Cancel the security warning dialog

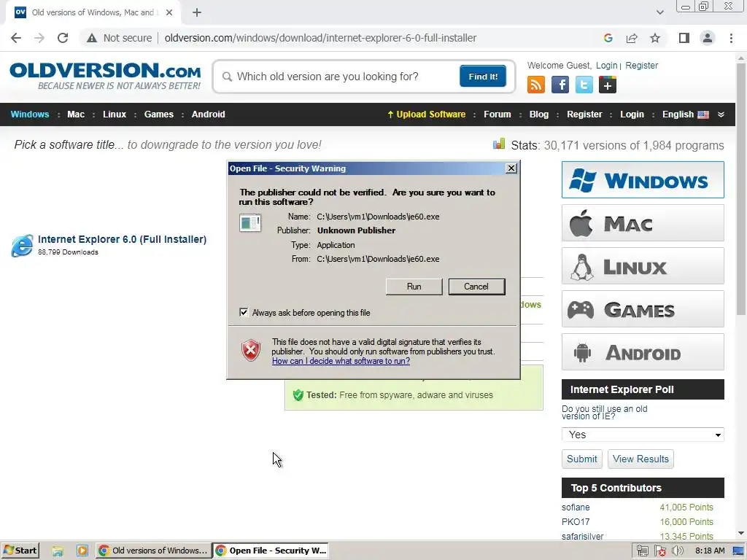pyautogui.click(x=476, y=287)
